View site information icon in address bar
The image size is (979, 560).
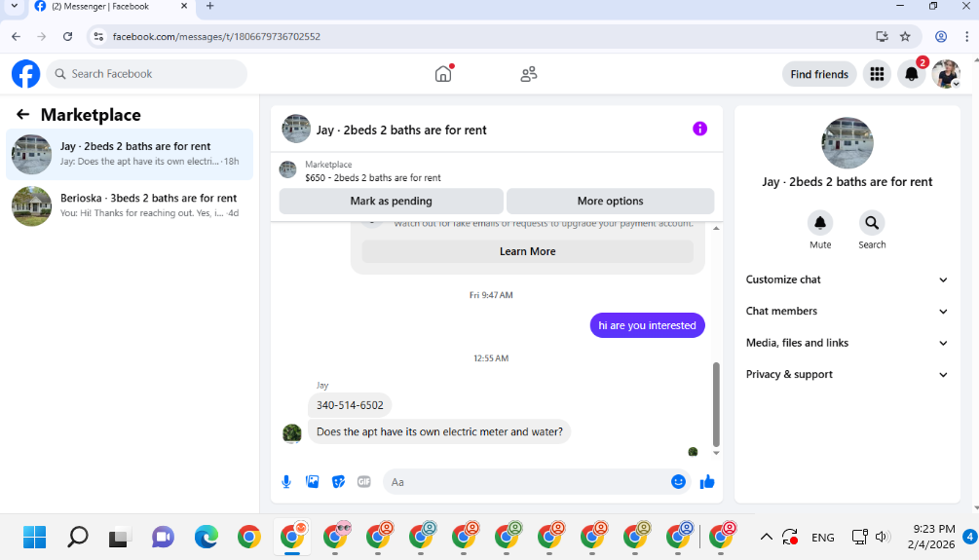[98, 36]
